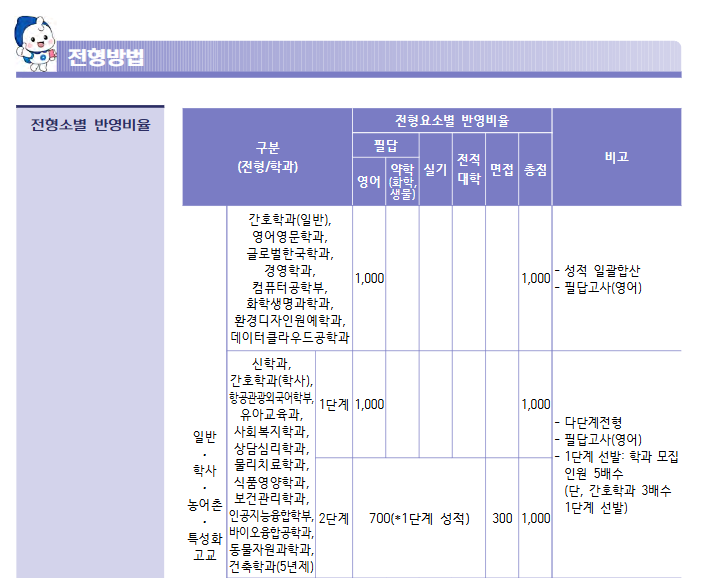Click 환경디자인원예학과 in the department list
This screenshot has height=578, width=706.
(290, 320)
